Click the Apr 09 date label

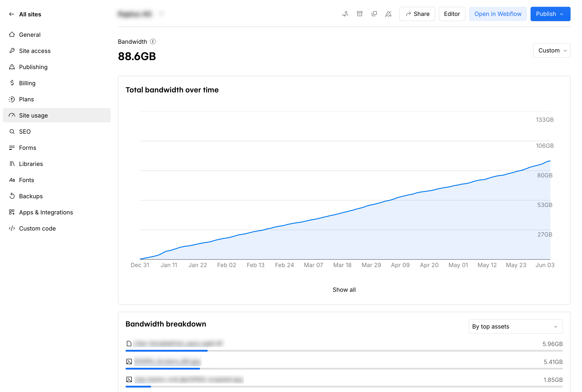coord(400,265)
